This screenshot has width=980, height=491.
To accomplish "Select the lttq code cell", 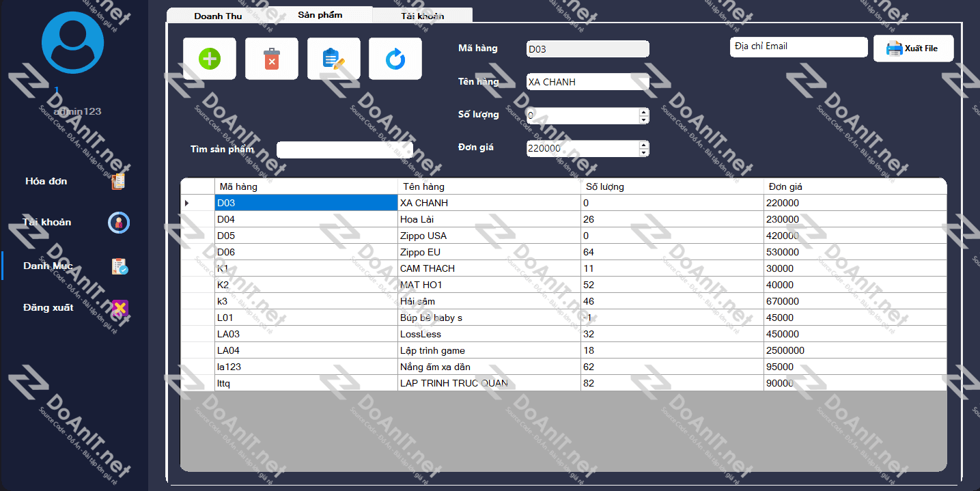I will (x=306, y=383).
